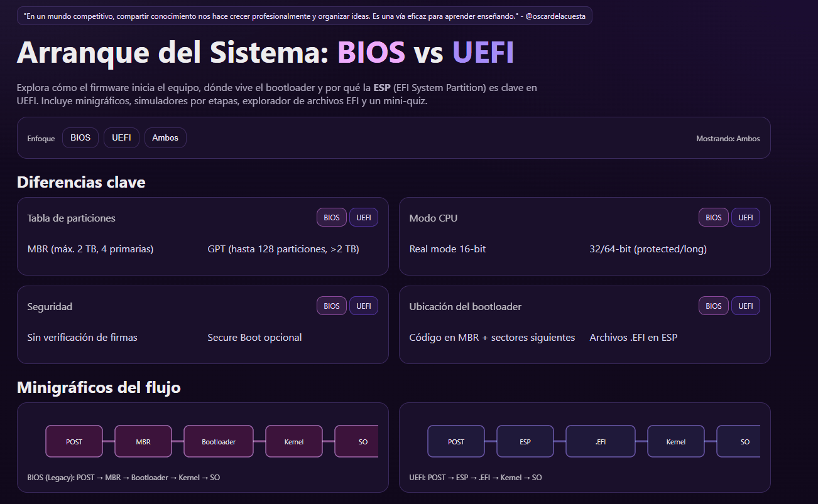This screenshot has height=504, width=818.
Task: Click the Kernel node in UEFI flow diagram
Action: tap(676, 442)
